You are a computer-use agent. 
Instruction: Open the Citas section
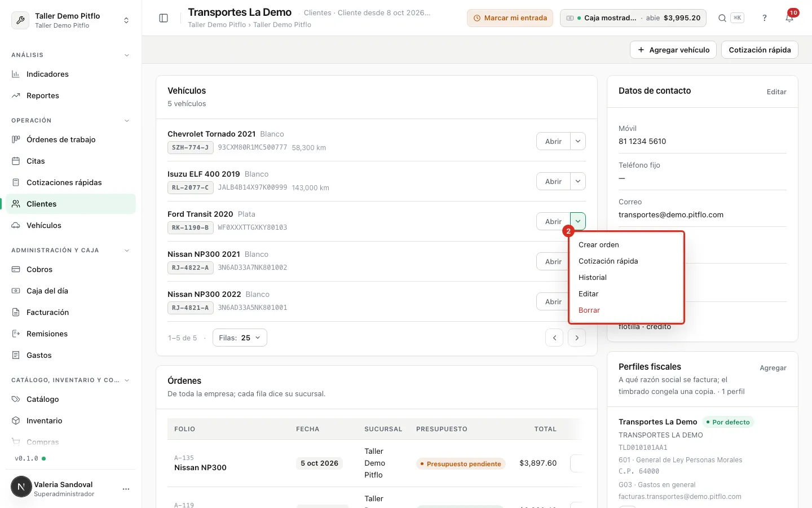tap(71, 161)
